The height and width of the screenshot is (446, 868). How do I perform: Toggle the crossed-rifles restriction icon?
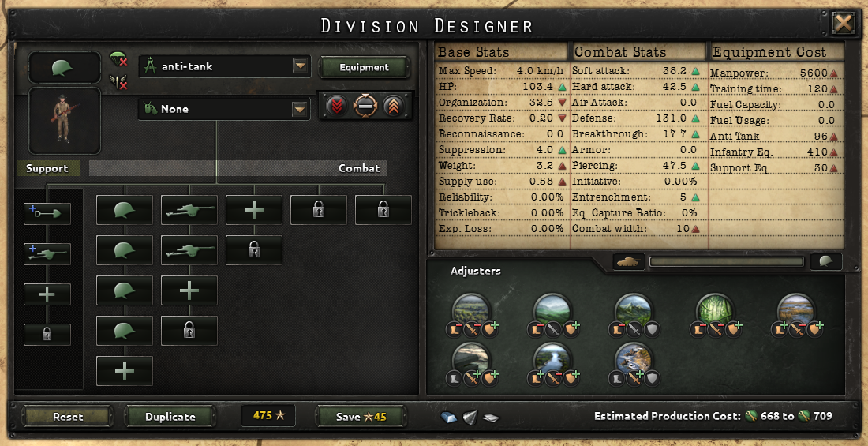(118, 82)
